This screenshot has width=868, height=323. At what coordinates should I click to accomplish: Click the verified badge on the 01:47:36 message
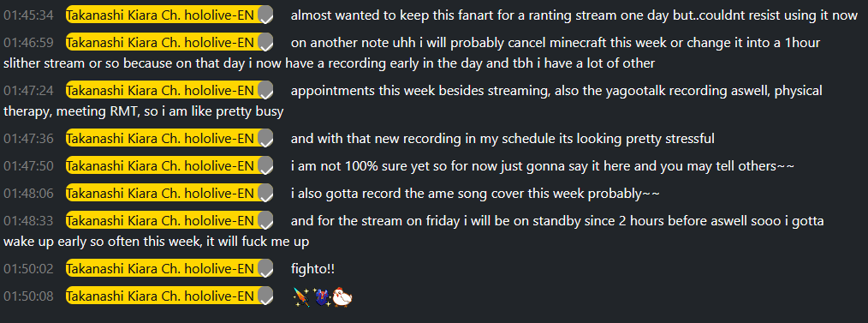(266, 139)
